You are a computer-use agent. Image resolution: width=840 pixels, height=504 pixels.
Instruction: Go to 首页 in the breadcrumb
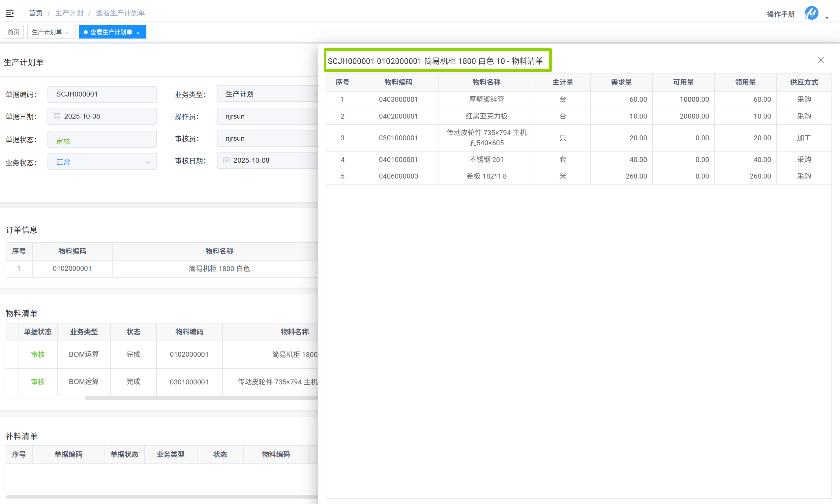(x=35, y=13)
